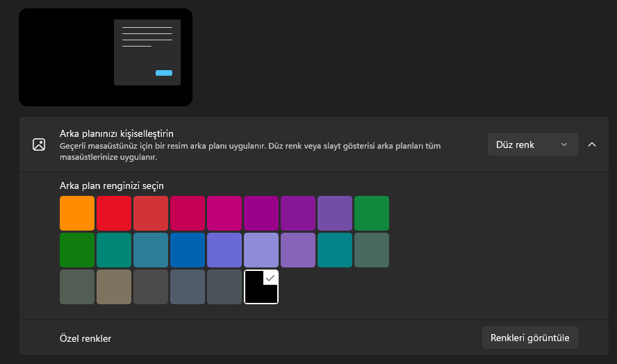This screenshot has width=617, height=364.
Task: Choose the indigo periwinkle swatch next to royal blue
Action: coord(224,250)
